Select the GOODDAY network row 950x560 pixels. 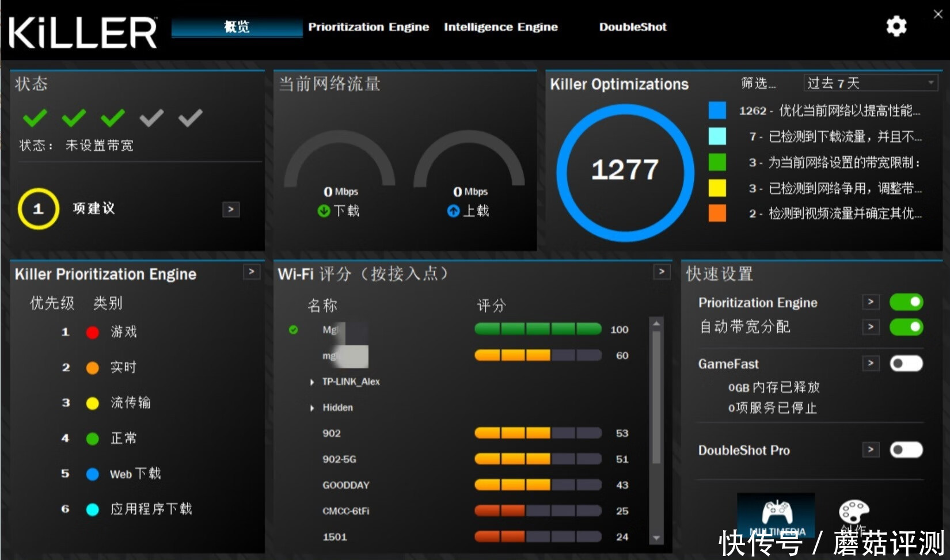[x=466, y=485]
